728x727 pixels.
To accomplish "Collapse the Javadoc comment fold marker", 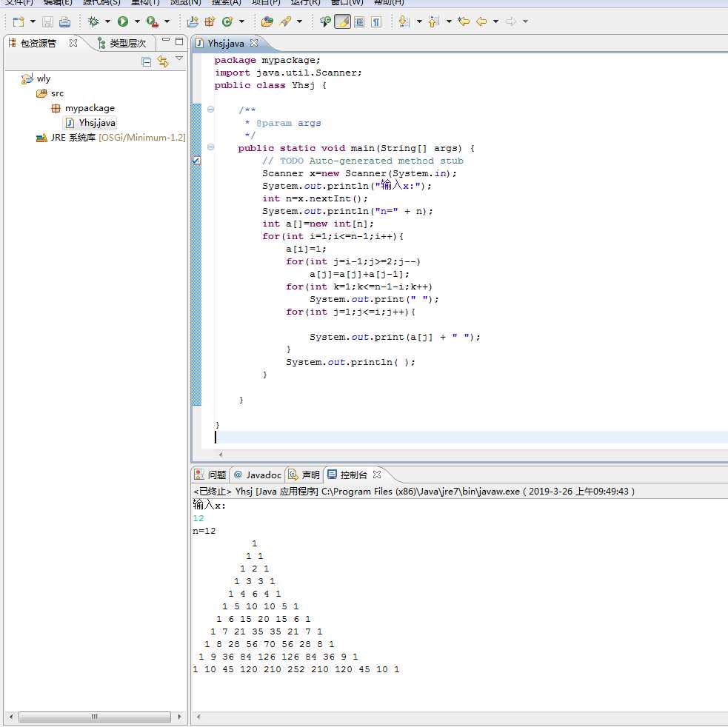I will [210, 109].
